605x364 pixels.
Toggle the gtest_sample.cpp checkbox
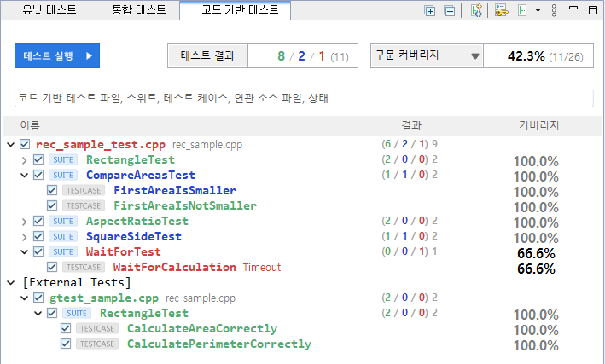click(x=38, y=298)
